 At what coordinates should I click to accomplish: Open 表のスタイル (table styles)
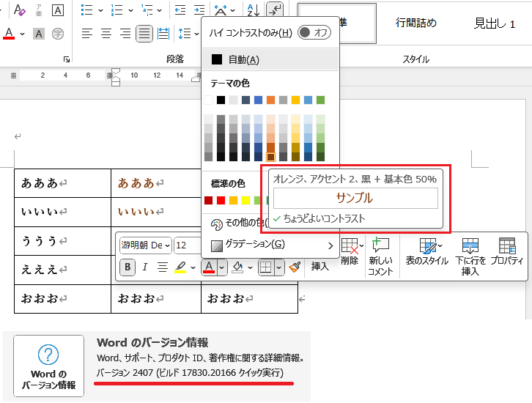[426, 251]
